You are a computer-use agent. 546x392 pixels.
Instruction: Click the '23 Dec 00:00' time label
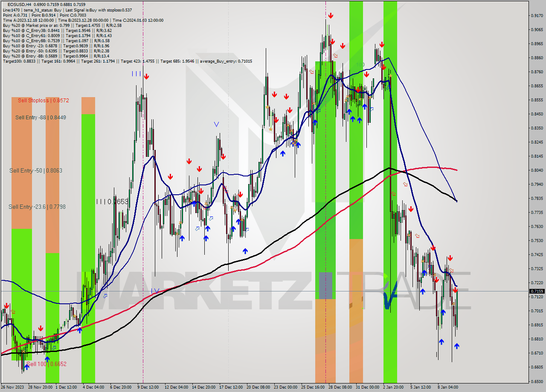(x=285, y=387)
